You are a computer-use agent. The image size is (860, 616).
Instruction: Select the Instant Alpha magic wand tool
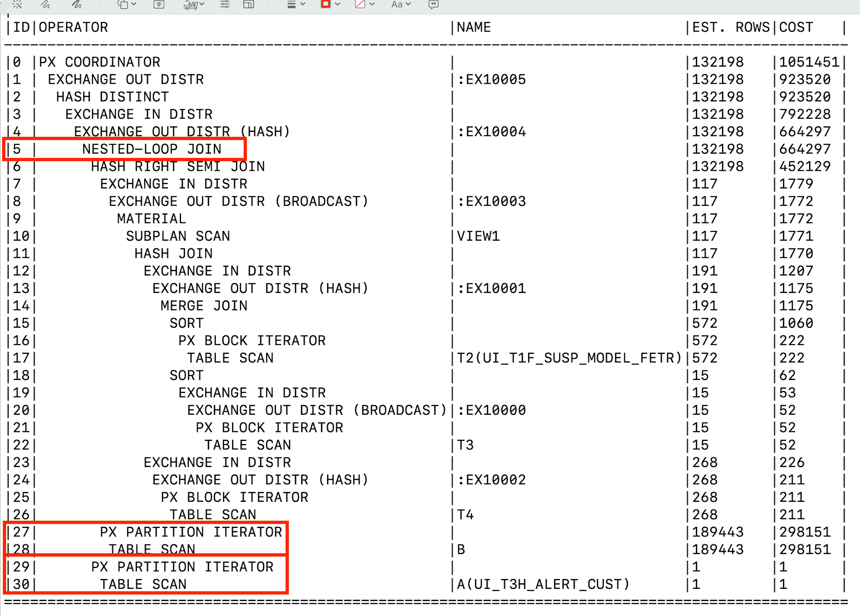click(x=17, y=4)
